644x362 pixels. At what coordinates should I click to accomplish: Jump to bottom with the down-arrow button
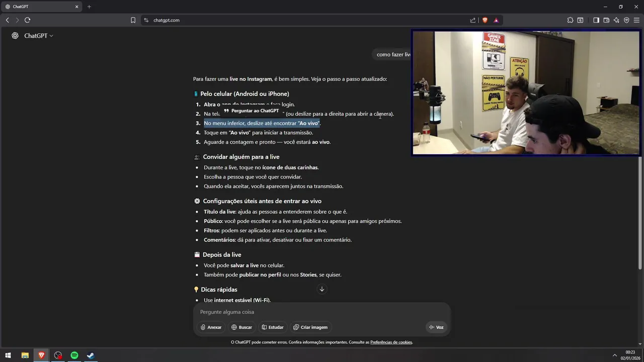click(322, 289)
